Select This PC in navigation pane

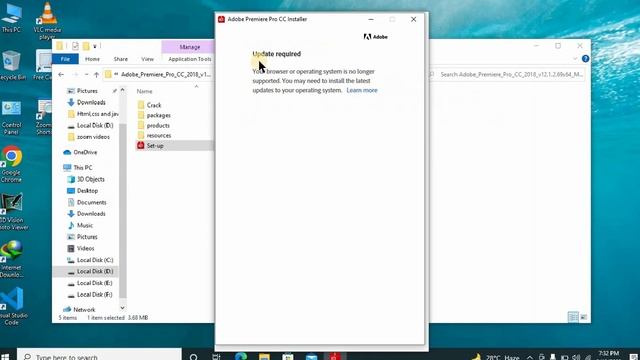[x=82, y=168]
